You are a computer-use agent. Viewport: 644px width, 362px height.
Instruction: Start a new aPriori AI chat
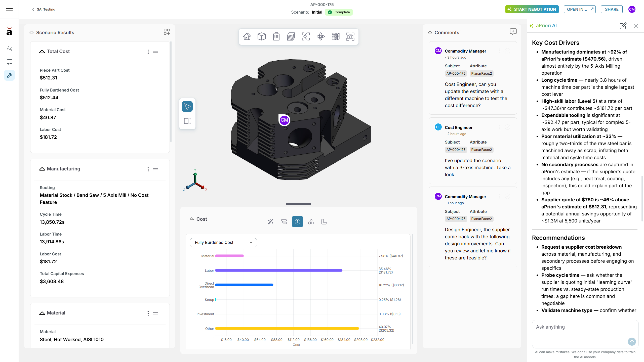[623, 26]
